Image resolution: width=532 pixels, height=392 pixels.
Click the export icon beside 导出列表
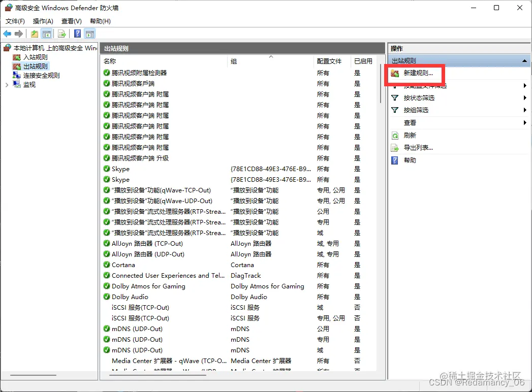point(395,148)
